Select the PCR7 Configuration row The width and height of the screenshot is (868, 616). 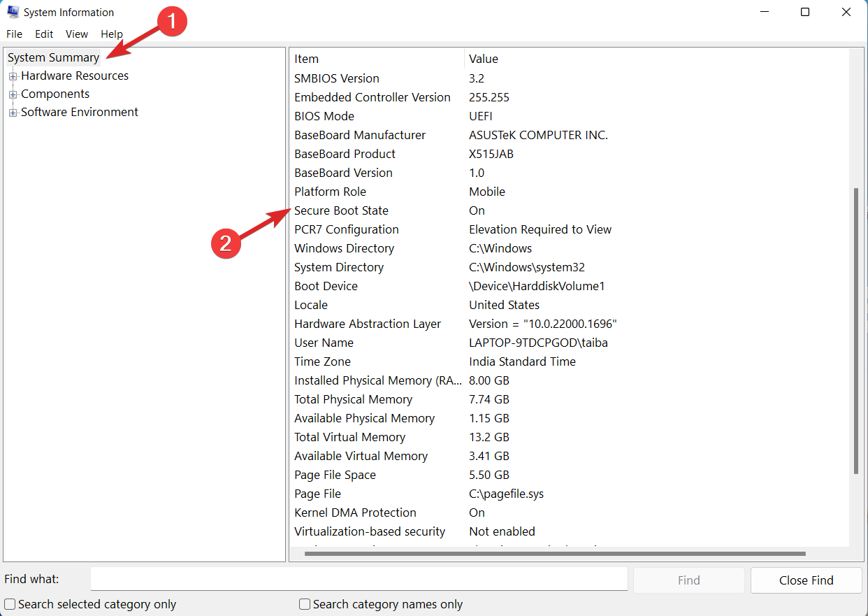click(x=570, y=229)
